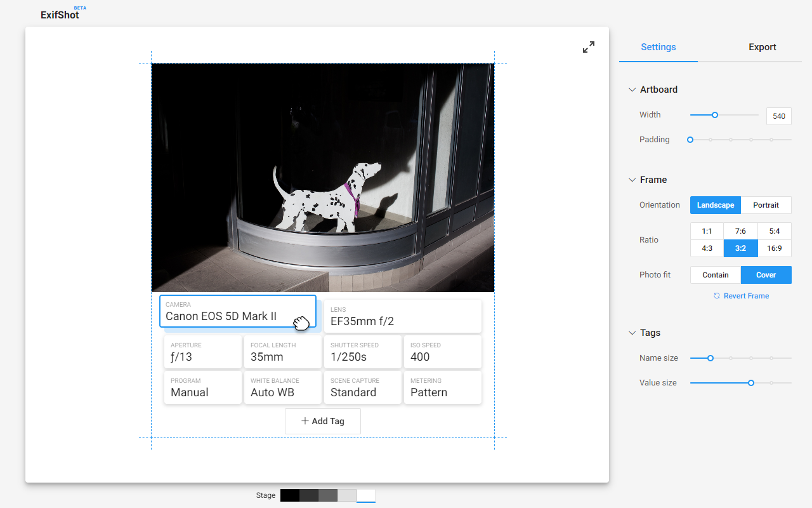The height and width of the screenshot is (508, 812).
Task: Choose the 4:3 ratio
Action: point(707,248)
